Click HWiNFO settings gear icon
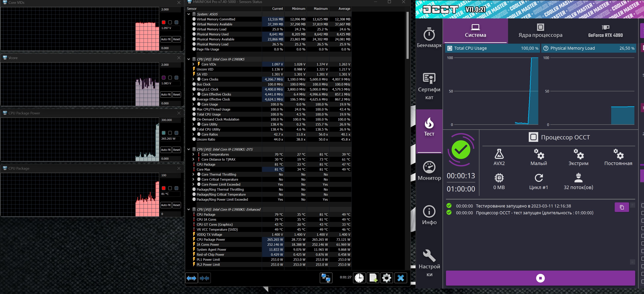The width and height of the screenshot is (644, 294). tap(386, 278)
